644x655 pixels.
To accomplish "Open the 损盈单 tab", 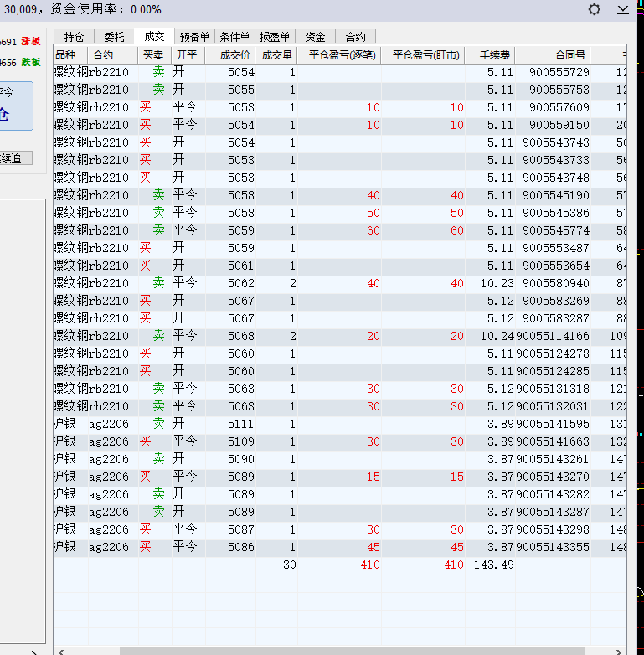I will (275, 37).
